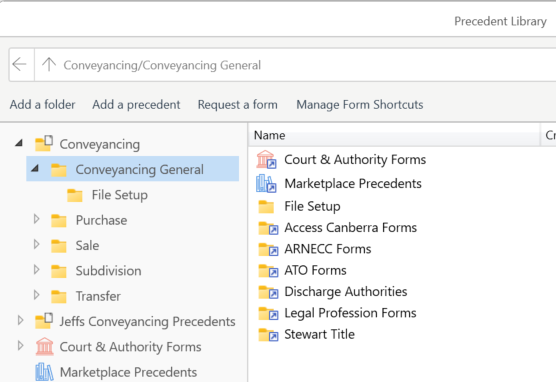The image size is (556, 382).
Task: Expand the Purchase folder in tree
Action: coord(37,219)
